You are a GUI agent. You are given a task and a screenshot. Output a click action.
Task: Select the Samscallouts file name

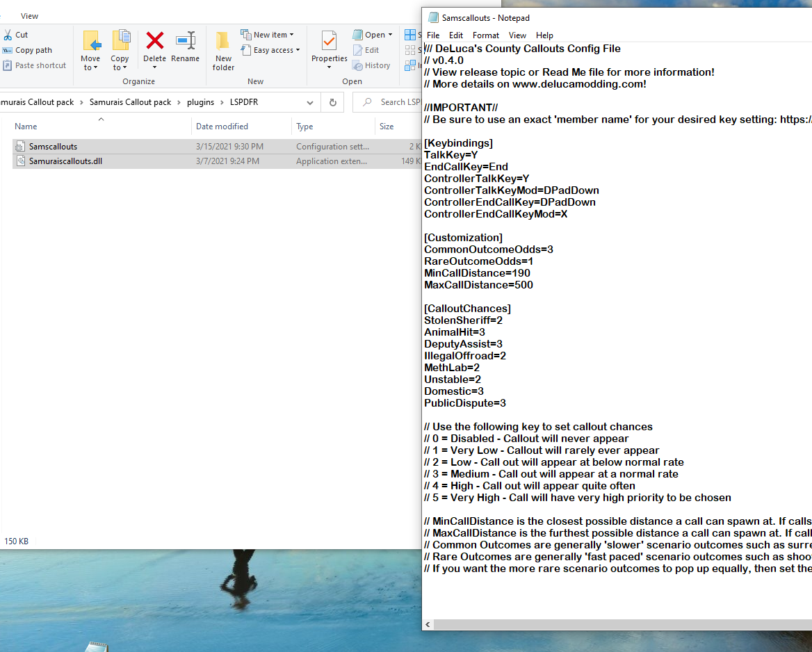click(54, 147)
